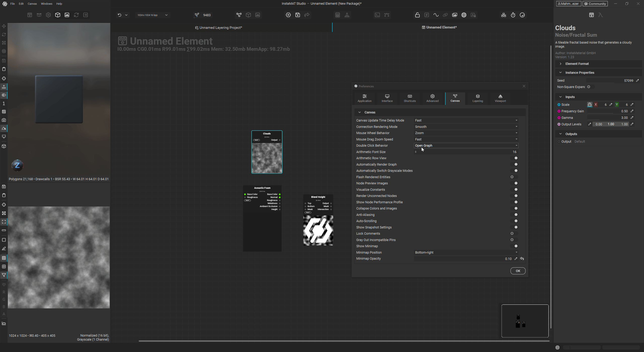Click the sine wave toolbar icon

(x=436, y=15)
